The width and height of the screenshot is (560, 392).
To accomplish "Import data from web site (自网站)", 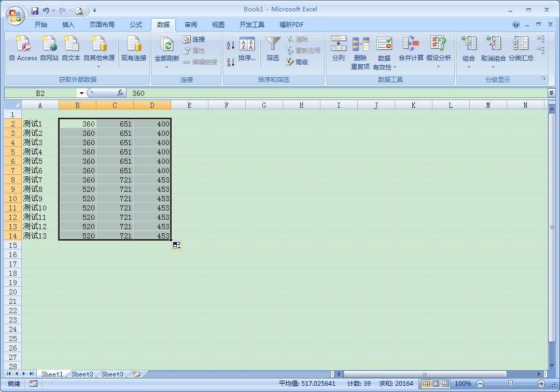I will coord(49,49).
